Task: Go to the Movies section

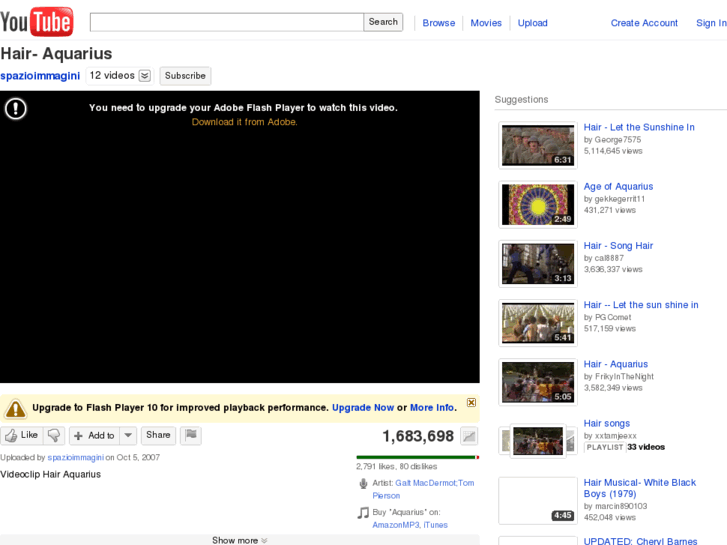Action: 486,23
